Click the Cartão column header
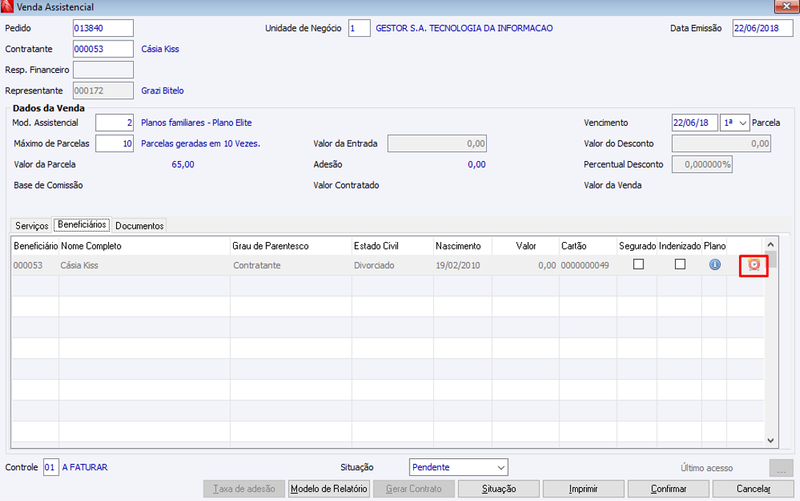Image resolution: width=800 pixels, height=501 pixels. 588,246
